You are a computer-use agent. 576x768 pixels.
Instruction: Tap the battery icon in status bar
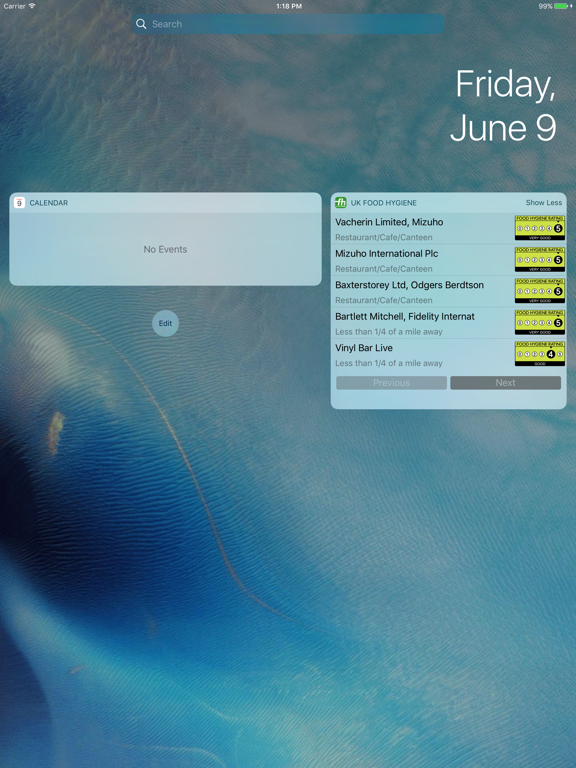pyautogui.click(x=562, y=6)
